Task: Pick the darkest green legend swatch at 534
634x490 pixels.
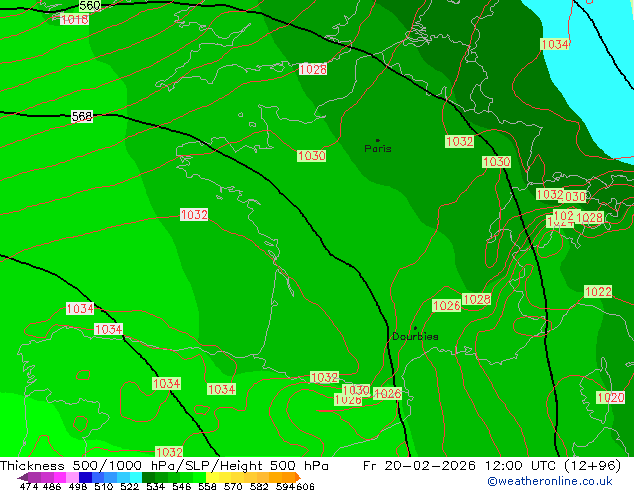Action: click(149, 477)
